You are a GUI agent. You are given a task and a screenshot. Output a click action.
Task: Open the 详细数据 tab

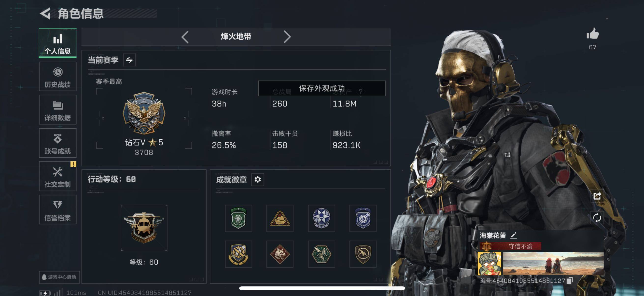(x=58, y=110)
